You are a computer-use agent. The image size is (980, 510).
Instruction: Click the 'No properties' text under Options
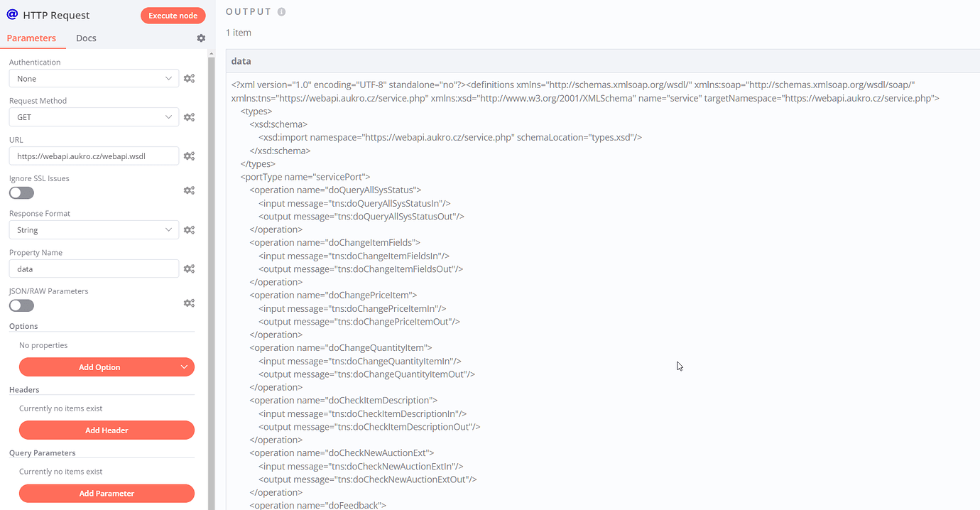coord(43,345)
